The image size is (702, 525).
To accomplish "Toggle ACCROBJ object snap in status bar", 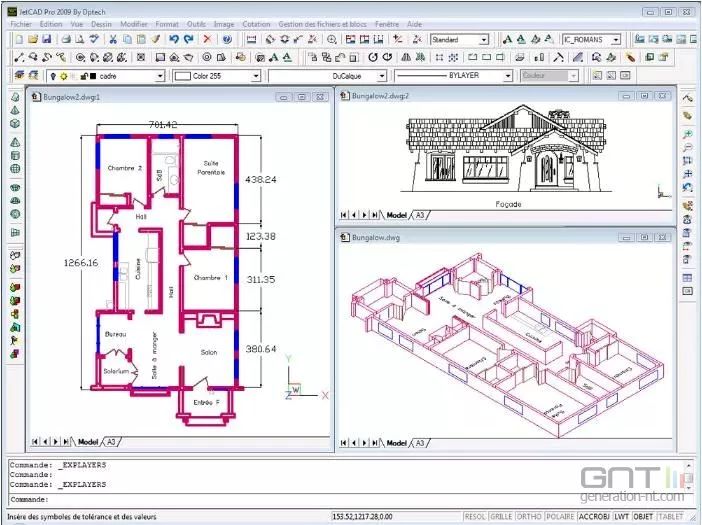I will pos(594,517).
